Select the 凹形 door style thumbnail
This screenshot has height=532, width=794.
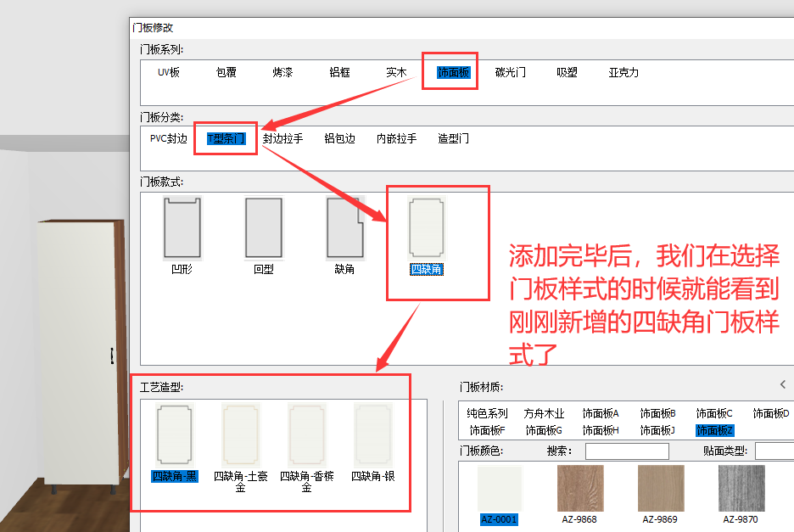tap(182, 228)
